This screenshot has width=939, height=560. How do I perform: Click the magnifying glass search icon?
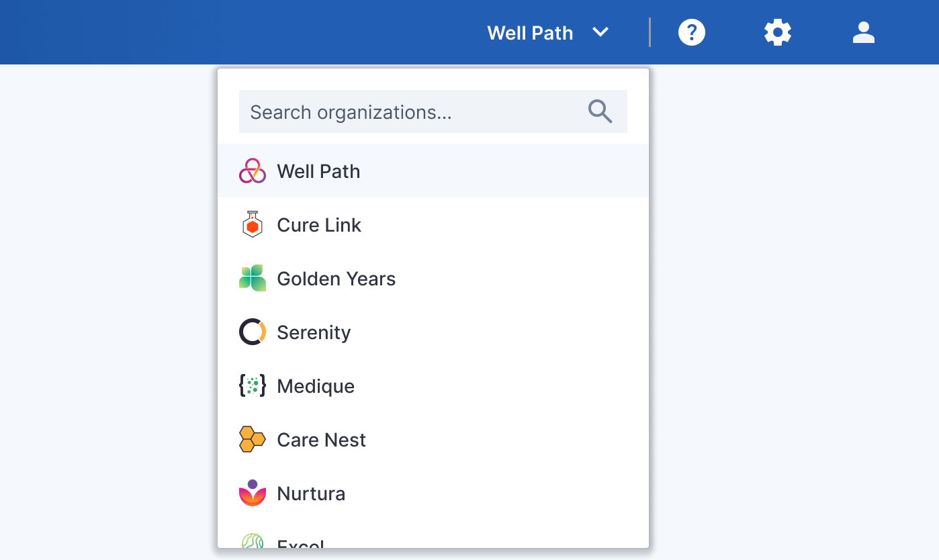pos(600,111)
